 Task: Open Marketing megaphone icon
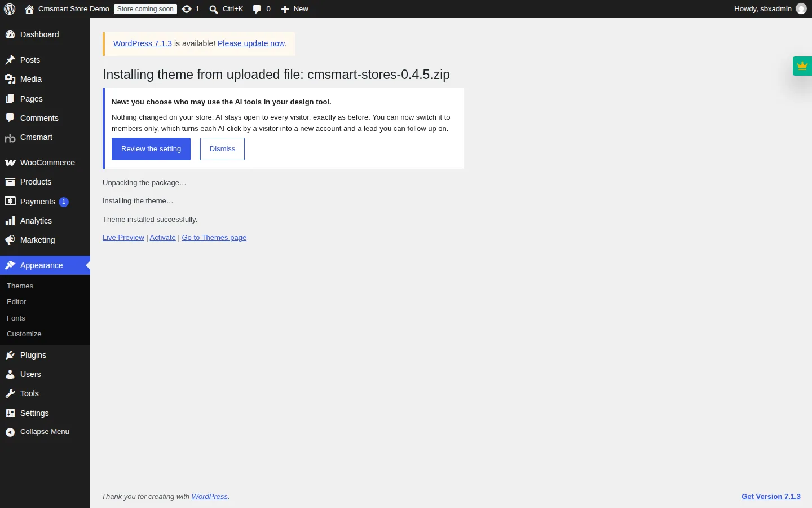point(10,240)
